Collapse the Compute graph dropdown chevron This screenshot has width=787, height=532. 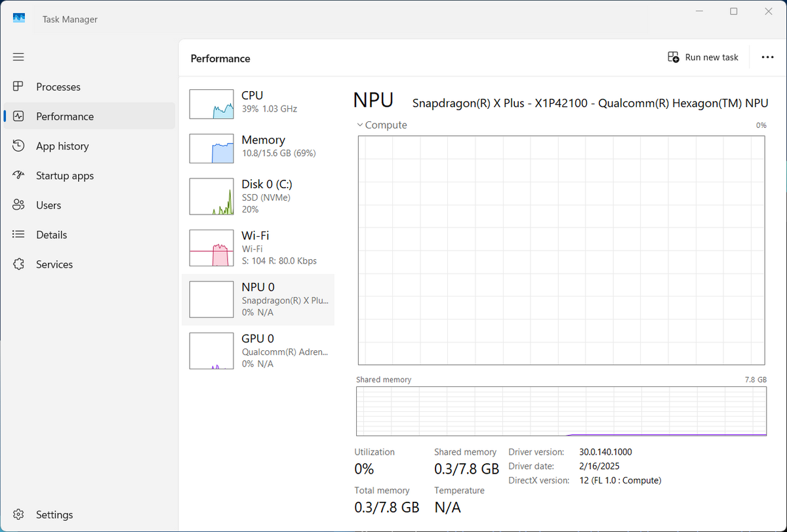[x=360, y=125]
